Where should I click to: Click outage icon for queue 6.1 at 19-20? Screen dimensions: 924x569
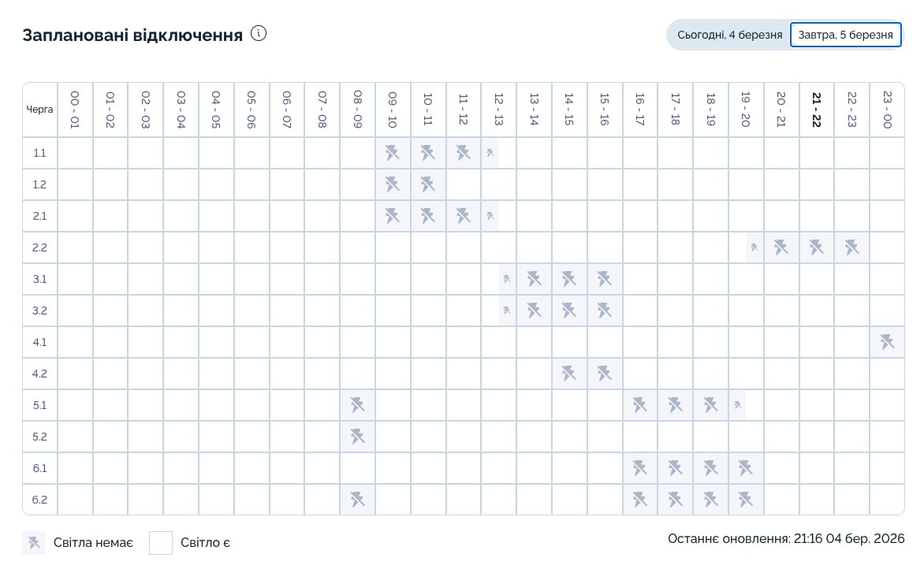coord(746,468)
